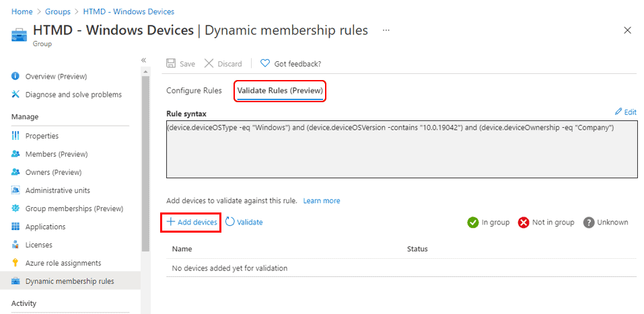Click inside the Rule syntax text box
The image size is (644, 314).
(402, 149)
